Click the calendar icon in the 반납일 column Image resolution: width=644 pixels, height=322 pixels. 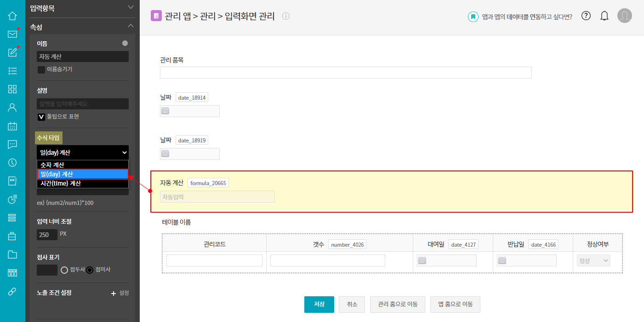click(502, 261)
